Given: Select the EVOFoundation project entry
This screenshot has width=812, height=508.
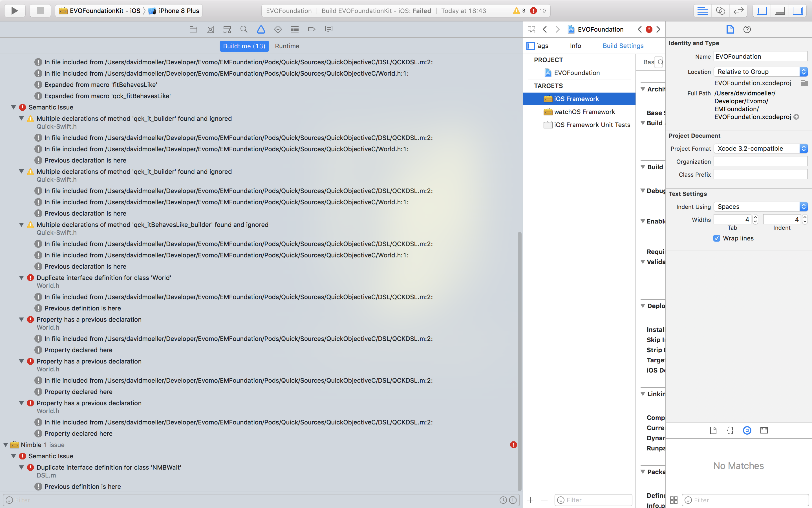Looking at the screenshot, I should (579, 73).
